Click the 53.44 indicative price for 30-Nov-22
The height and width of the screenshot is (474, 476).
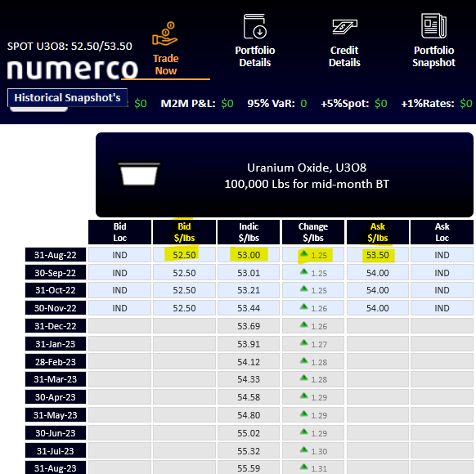(249, 308)
